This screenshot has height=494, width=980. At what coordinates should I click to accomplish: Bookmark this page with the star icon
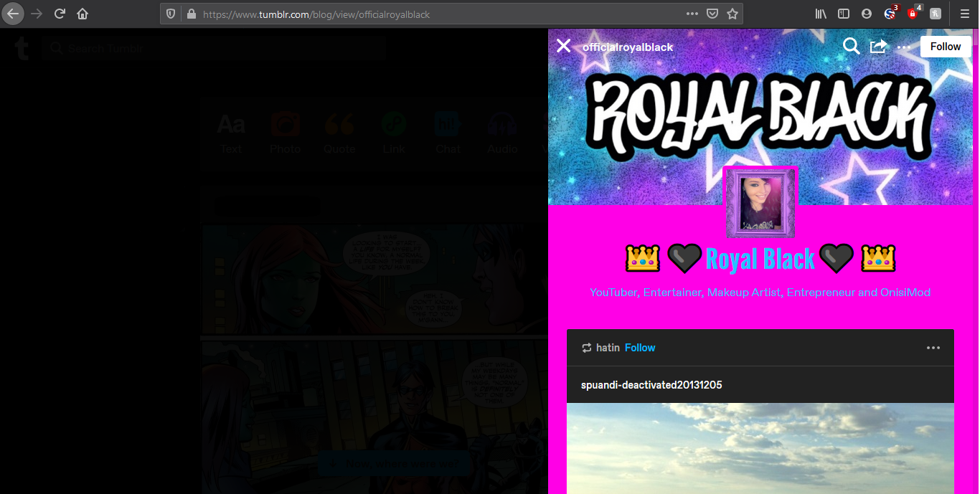[x=732, y=14]
